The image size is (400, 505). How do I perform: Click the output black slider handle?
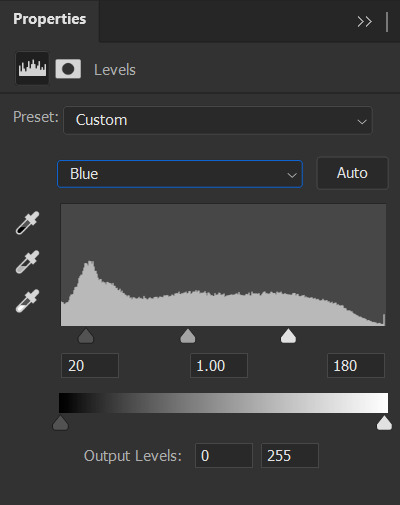(60, 423)
